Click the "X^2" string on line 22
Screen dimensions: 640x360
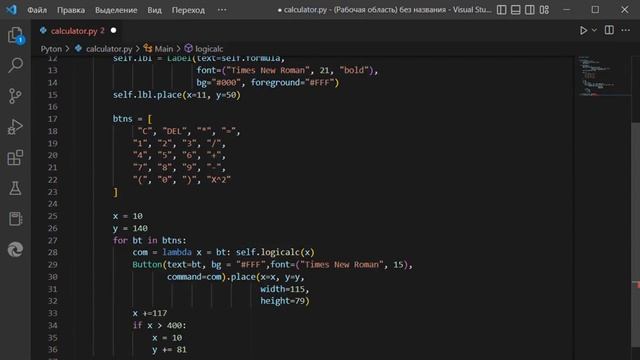[x=219, y=180]
